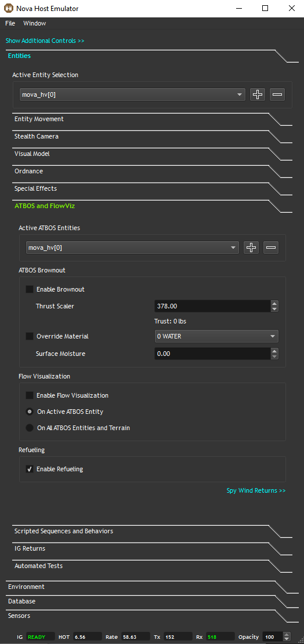Screen dimensions: 304x644
Task: Open the File menu
Action: (10, 23)
